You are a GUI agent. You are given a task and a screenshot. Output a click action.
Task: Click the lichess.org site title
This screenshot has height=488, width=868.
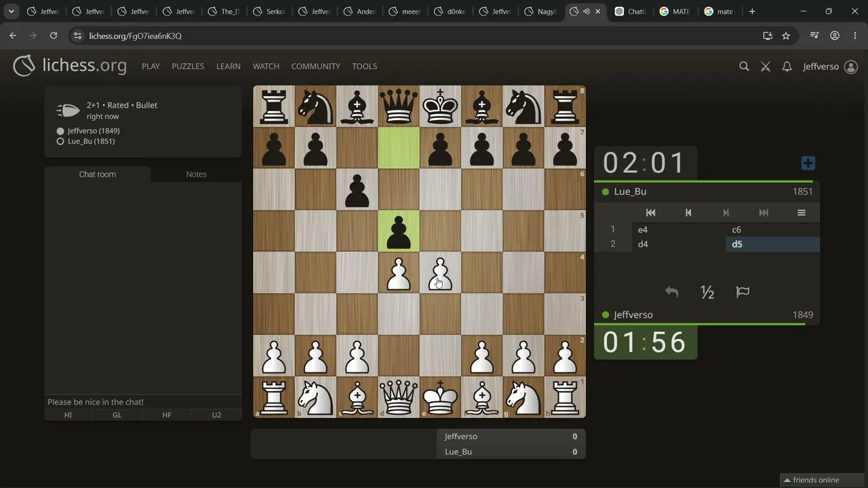84,66
